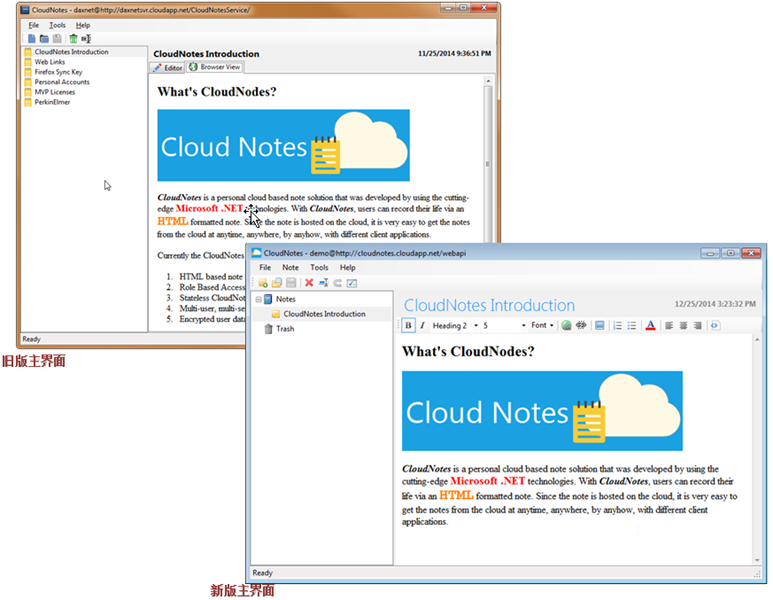Click the Ready status text in the new window
The height and width of the screenshot is (600, 773).
pos(262,573)
